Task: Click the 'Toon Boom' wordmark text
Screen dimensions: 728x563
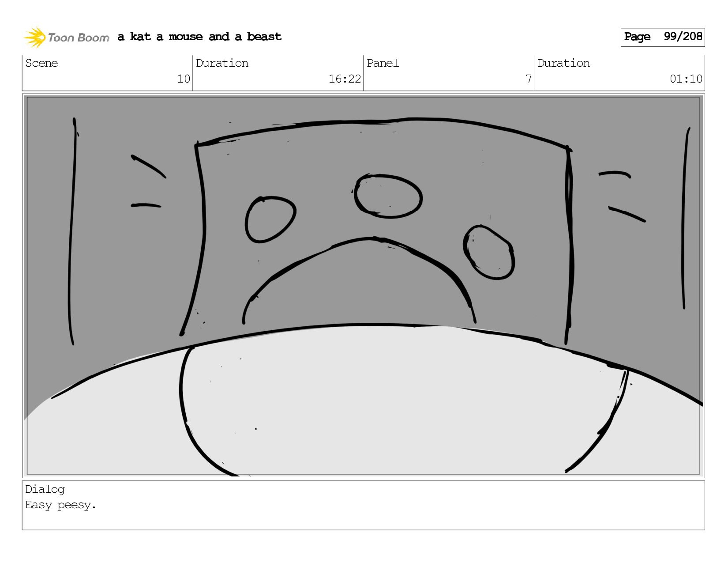Action: click(x=79, y=38)
